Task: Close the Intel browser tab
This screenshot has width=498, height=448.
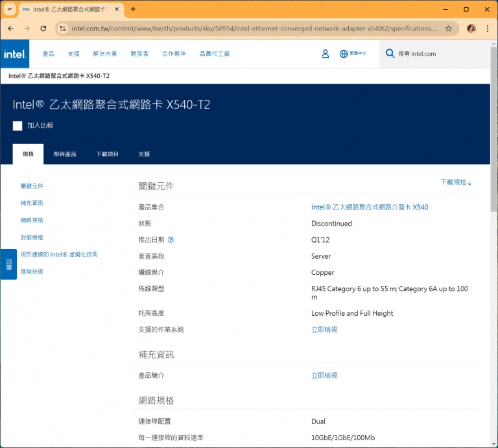Action: 117,9
